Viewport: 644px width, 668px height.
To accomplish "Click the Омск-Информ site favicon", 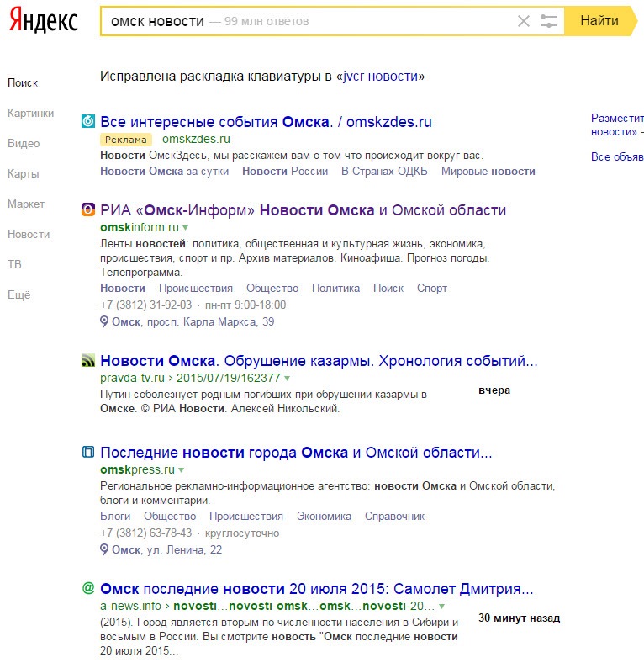I will [88, 209].
